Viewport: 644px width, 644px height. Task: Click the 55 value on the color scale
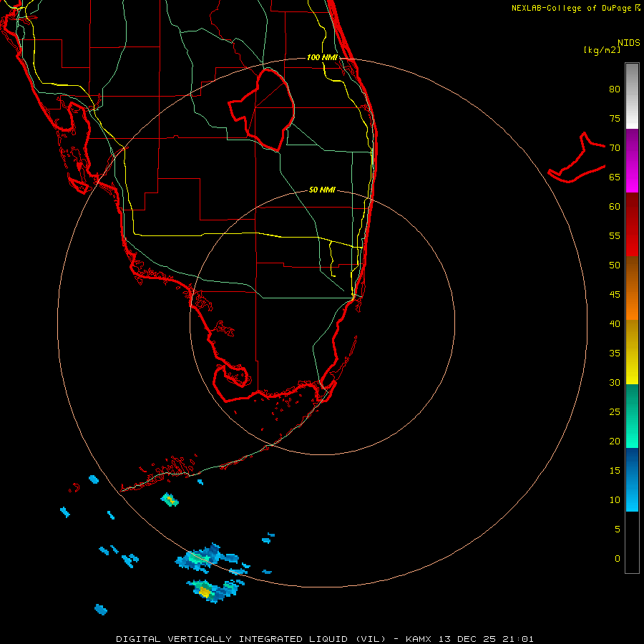[x=615, y=235]
